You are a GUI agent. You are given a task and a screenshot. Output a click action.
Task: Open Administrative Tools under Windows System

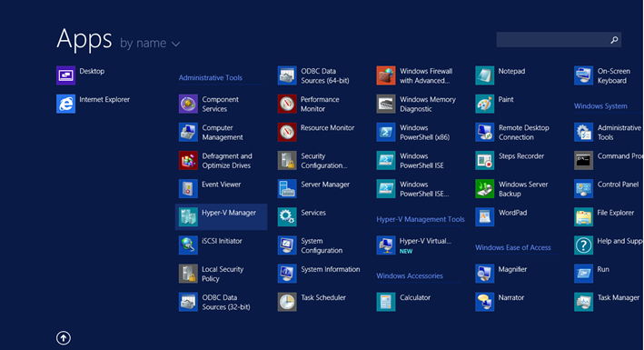pos(608,132)
